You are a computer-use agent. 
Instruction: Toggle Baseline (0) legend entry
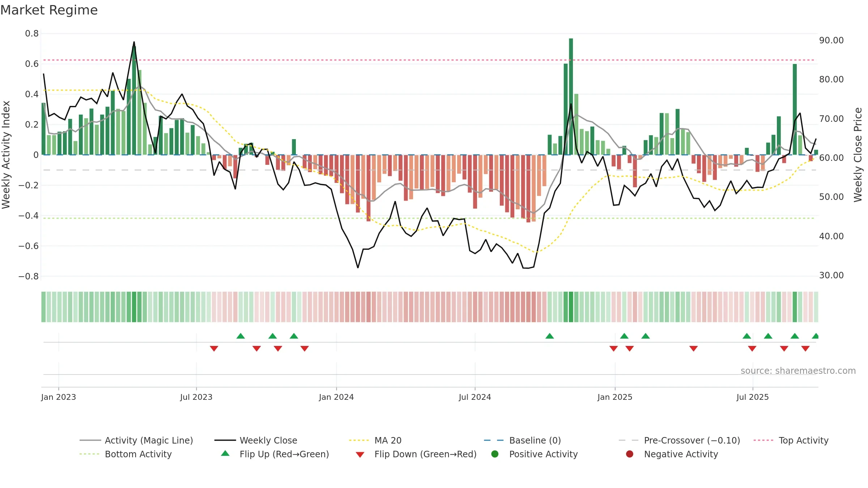[x=522, y=440]
